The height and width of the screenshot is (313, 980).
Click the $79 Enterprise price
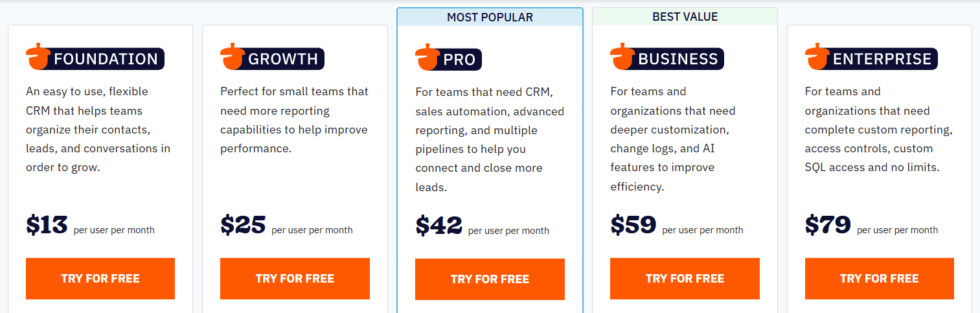[828, 226]
